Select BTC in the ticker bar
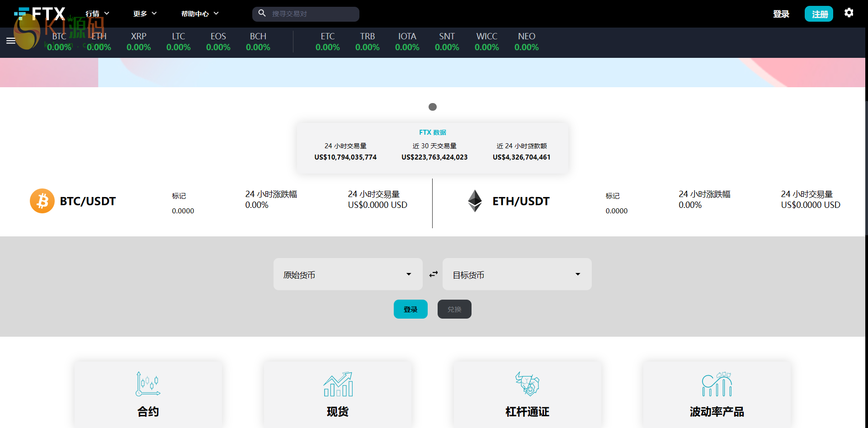This screenshot has width=868, height=428. (59, 42)
